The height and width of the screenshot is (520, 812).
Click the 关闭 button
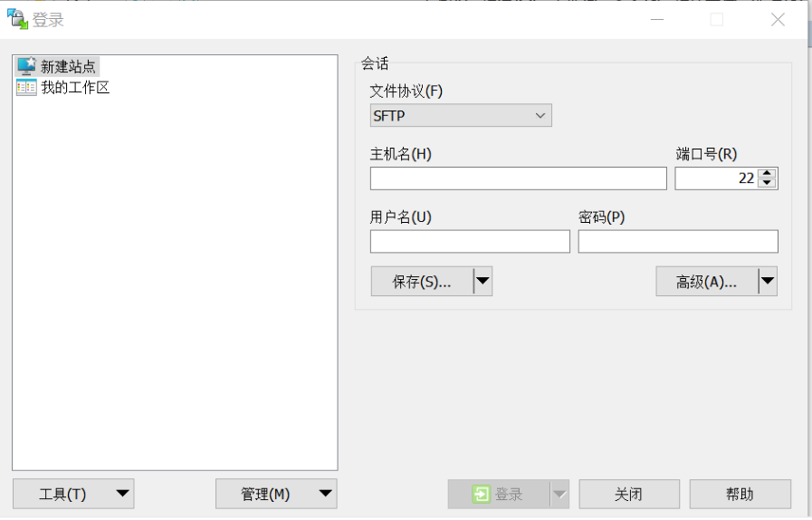(629, 494)
